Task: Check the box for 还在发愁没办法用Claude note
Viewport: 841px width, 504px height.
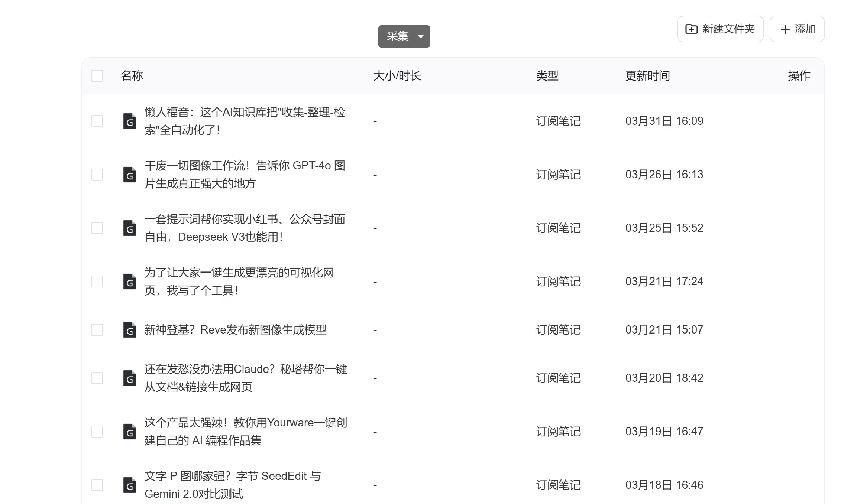Action: click(x=97, y=378)
